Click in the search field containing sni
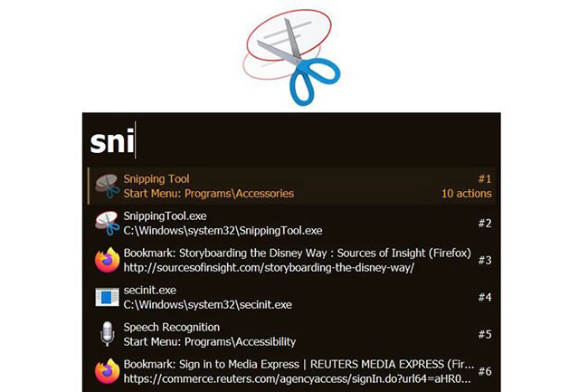Image resolution: width=588 pixels, height=392 pixels. click(x=291, y=142)
